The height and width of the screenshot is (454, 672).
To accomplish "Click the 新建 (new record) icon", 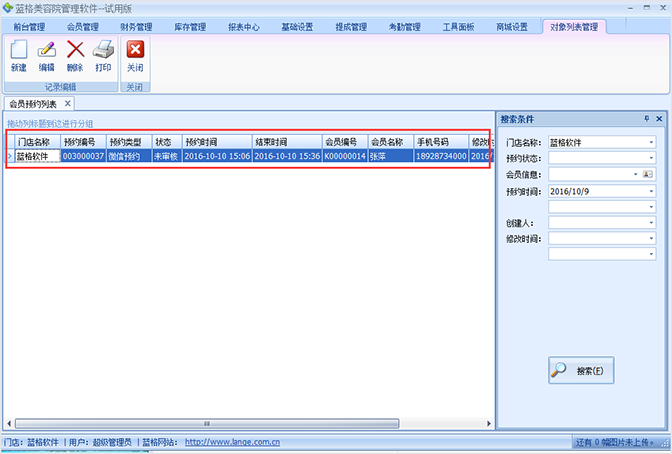I will click(x=19, y=50).
